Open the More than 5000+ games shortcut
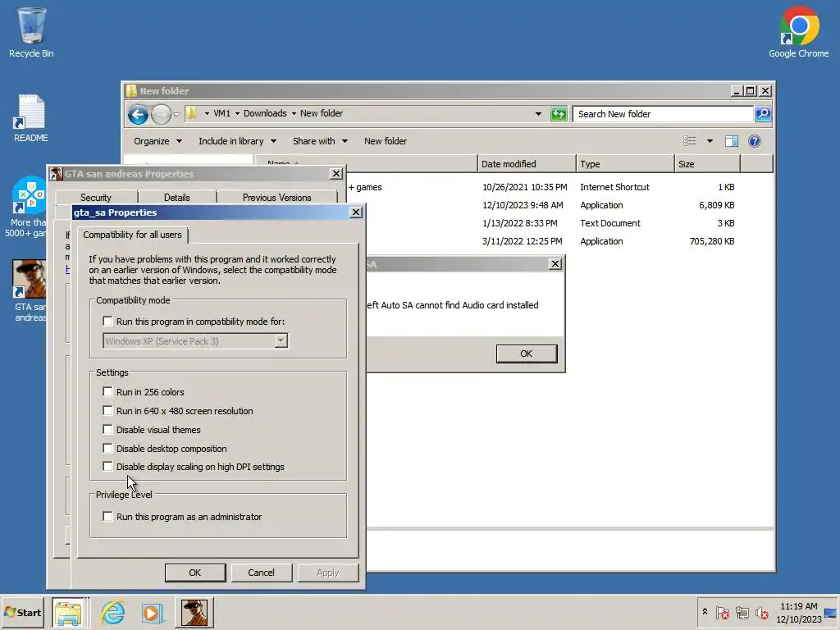This screenshot has width=840, height=630. [x=27, y=208]
